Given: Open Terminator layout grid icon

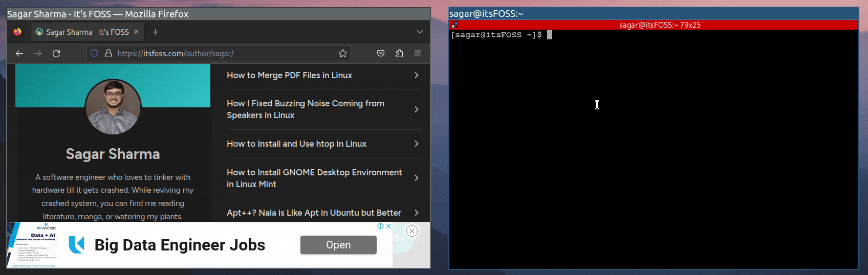Looking at the screenshot, I should point(454,25).
